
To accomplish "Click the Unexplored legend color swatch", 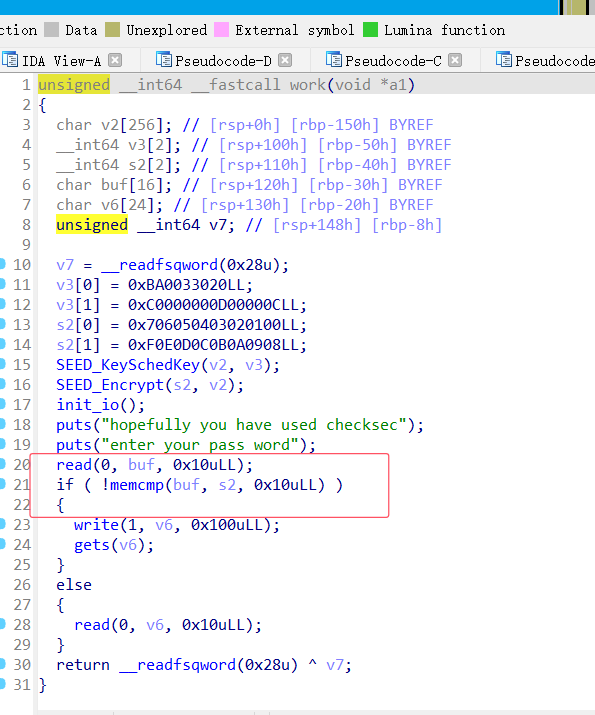I will (x=112, y=30).
